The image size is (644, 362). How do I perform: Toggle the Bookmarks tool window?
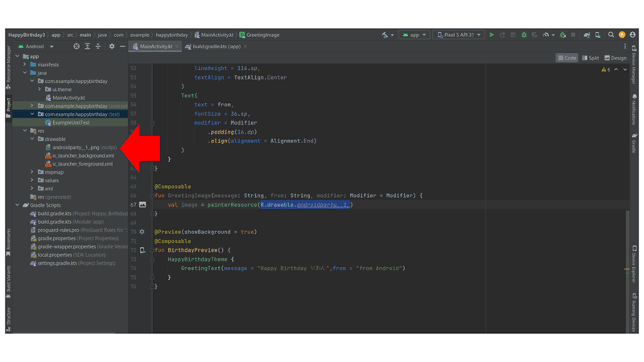pyautogui.click(x=8, y=242)
